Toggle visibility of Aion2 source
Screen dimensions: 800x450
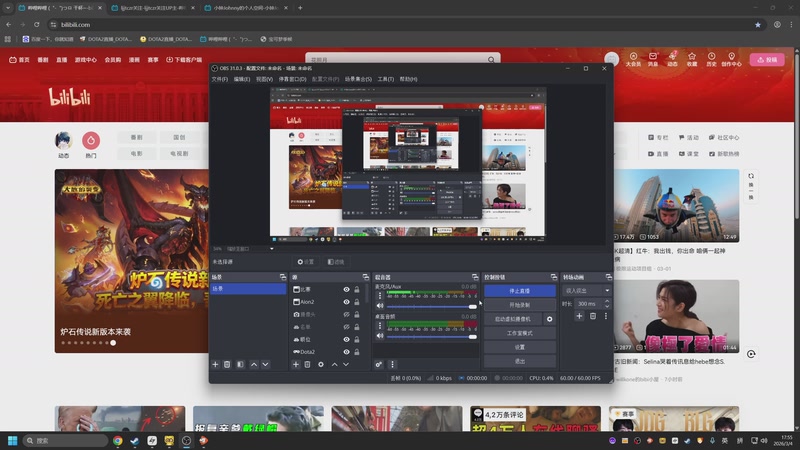(x=346, y=302)
